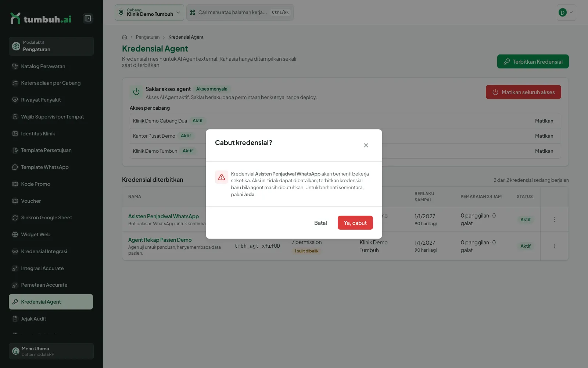Open Template WhatsApp page
Screen dimensions: 588x368
pyautogui.click(x=51, y=167)
